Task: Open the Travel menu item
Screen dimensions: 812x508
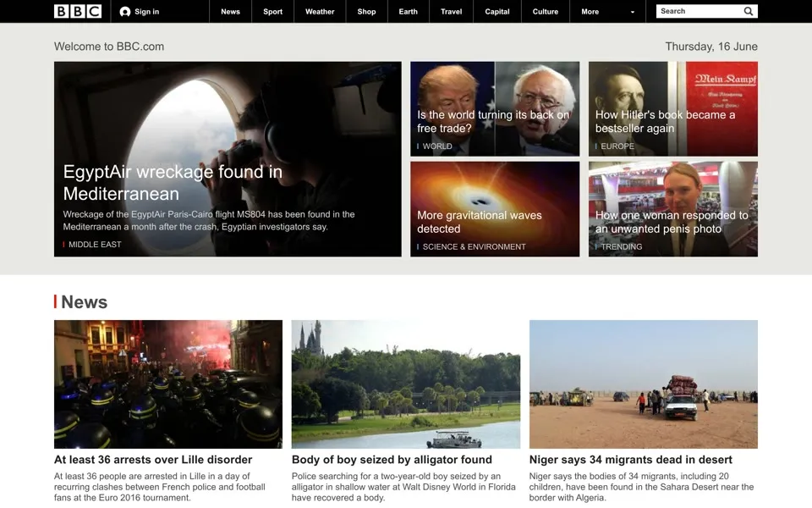Action: pos(451,11)
